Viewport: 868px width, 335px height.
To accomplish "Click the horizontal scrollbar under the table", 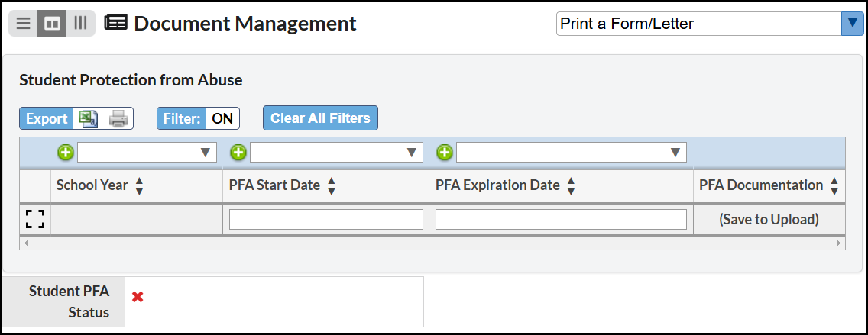I will coord(432,243).
